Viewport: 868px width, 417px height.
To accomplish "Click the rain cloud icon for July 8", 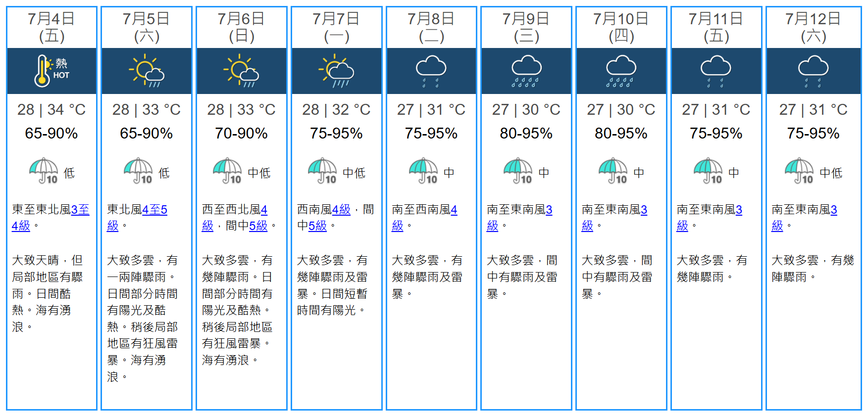I will pos(431,71).
